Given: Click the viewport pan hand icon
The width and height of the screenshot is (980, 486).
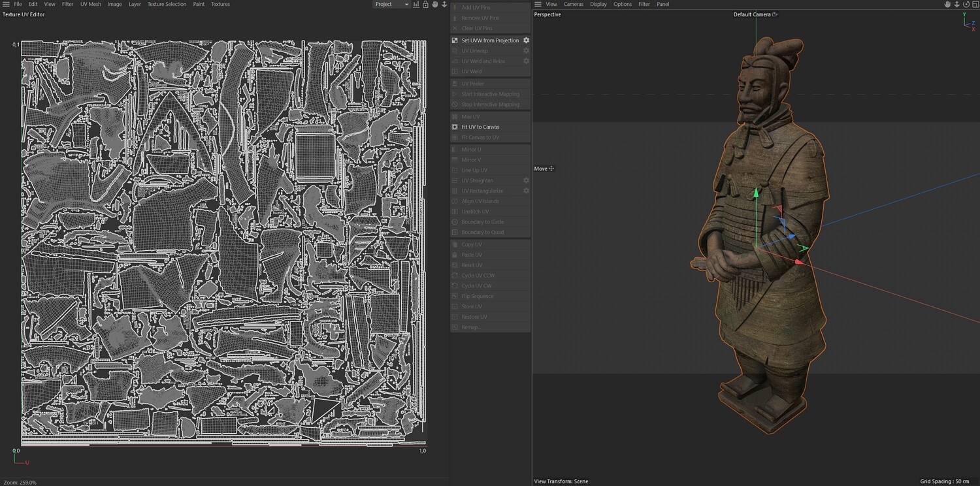Looking at the screenshot, I should [948, 5].
